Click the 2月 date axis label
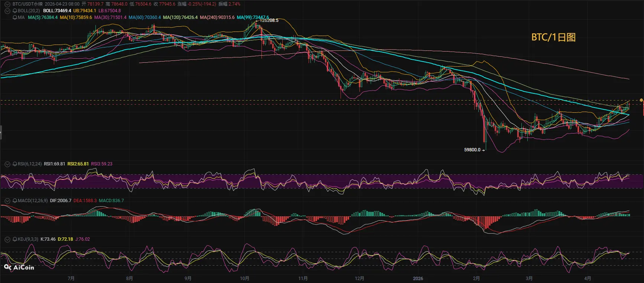Image resolution: width=644 pixels, height=283 pixels. [476, 279]
